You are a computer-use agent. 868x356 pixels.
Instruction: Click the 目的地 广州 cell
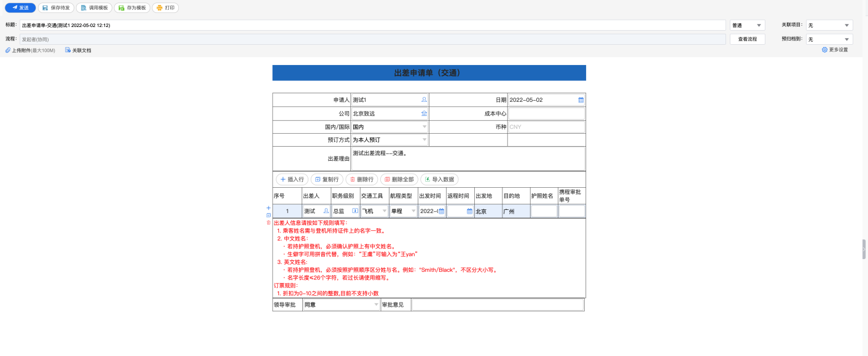coord(516,211)
